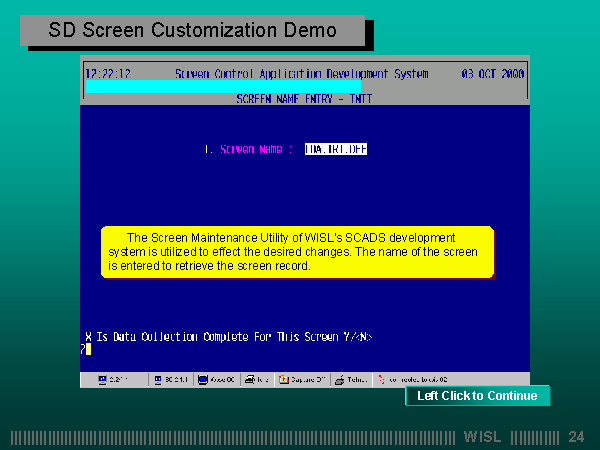Open the second monitor-icon taskbar button
This screenshot has height=450, width=600.
pos(171,380)
